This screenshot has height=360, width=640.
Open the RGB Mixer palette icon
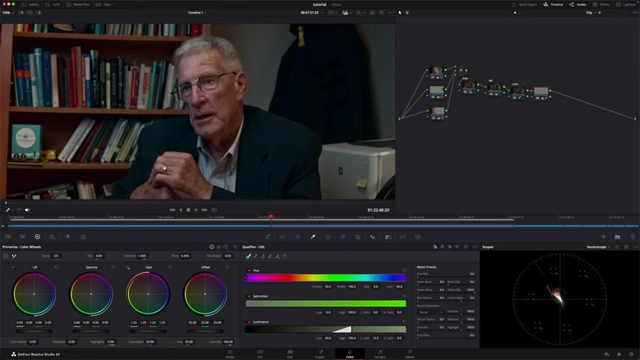coord(67,237)
